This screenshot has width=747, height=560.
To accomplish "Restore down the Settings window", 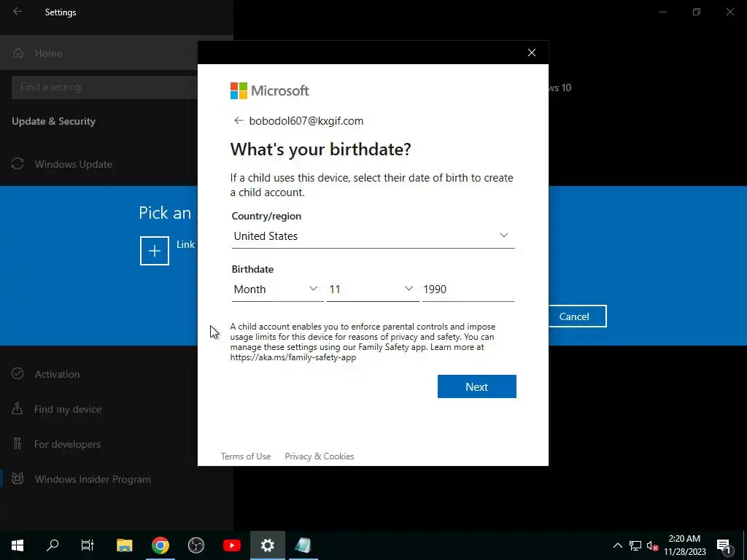I will click(697, 12).
